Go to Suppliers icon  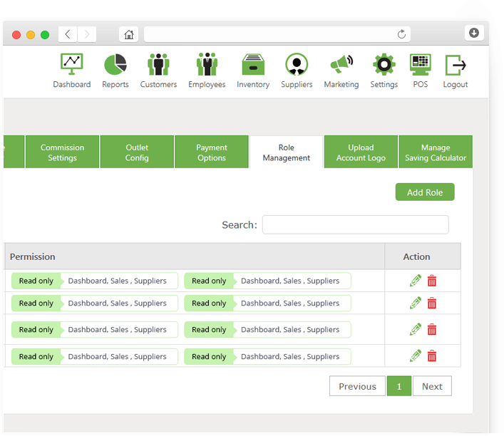[297, 64]
